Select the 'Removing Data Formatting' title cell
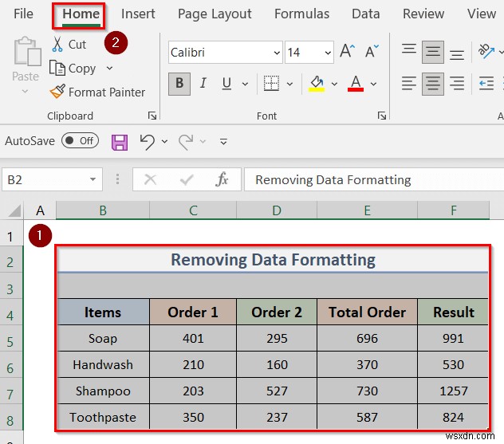Viewport: 504px width, 444px height. pyautogui.click(x=273, y=260)
